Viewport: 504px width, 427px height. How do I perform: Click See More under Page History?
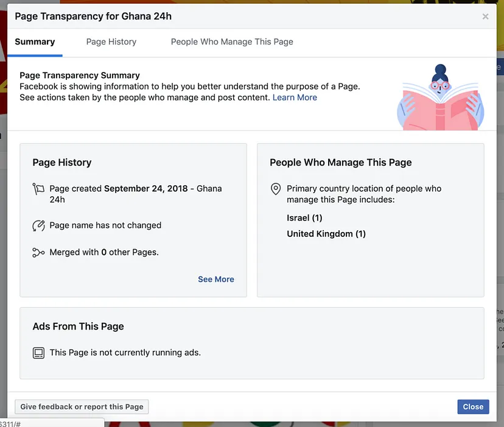216,280
